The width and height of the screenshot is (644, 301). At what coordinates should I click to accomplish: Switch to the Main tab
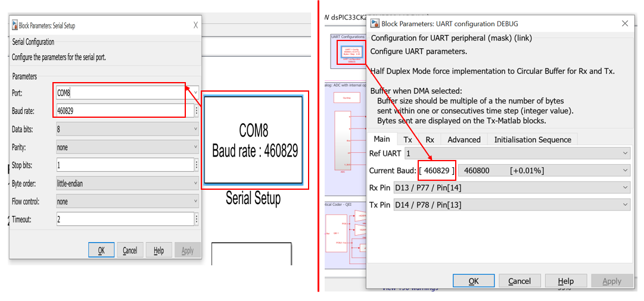pos(382,139)
